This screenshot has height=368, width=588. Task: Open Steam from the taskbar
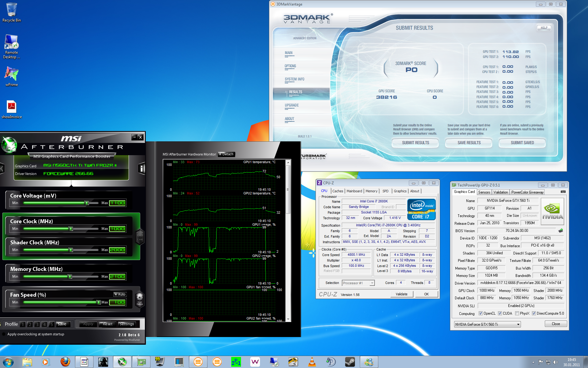(350, 362)
